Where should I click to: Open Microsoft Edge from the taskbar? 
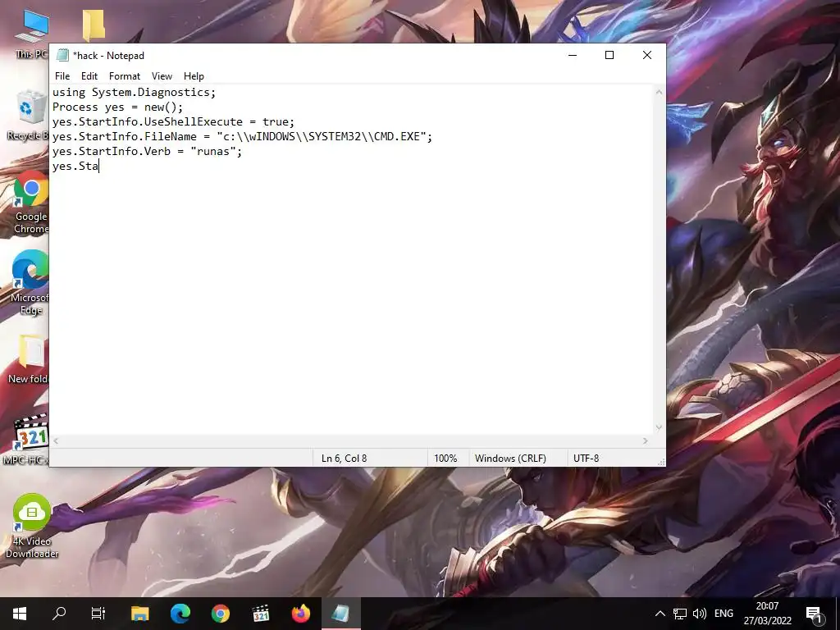click(x=180, y=614)
